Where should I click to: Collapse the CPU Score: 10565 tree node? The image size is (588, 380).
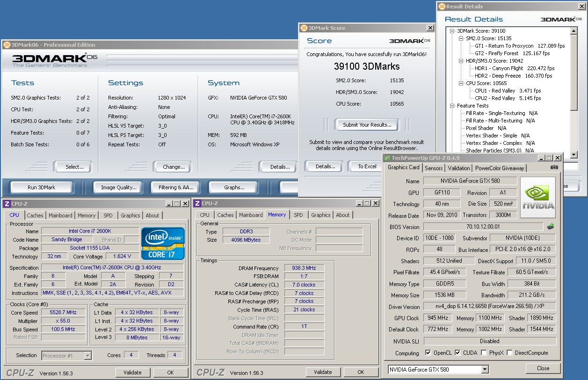coord(461,83)
